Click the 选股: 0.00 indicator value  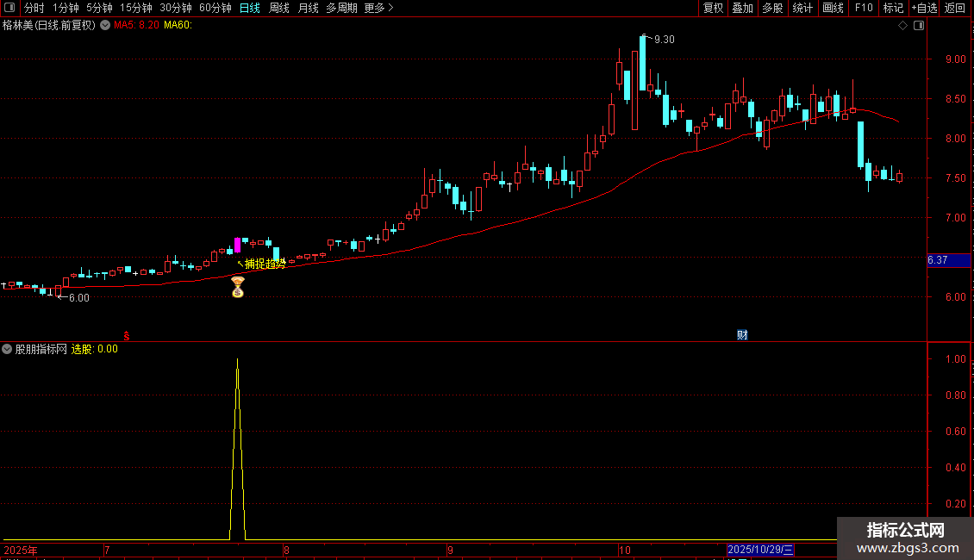(x=95, y=349)
